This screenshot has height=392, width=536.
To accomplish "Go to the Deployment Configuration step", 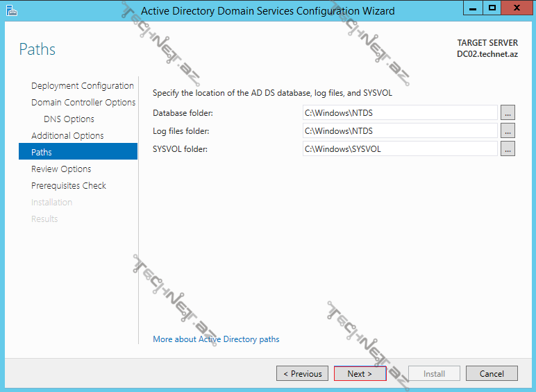I will coord(82,86).
